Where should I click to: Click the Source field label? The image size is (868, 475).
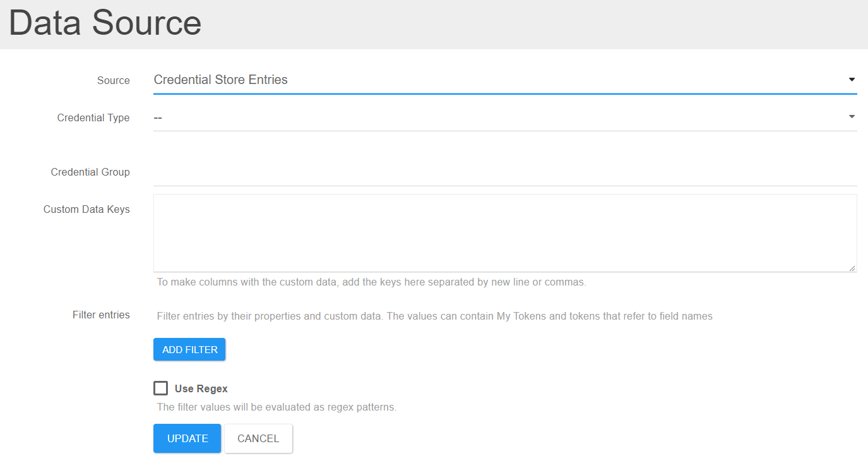click(113, 80)
